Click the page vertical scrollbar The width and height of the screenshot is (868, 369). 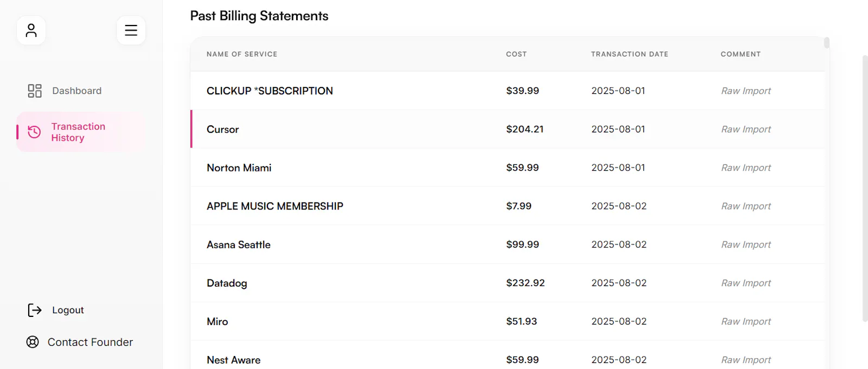coord(865,188)
